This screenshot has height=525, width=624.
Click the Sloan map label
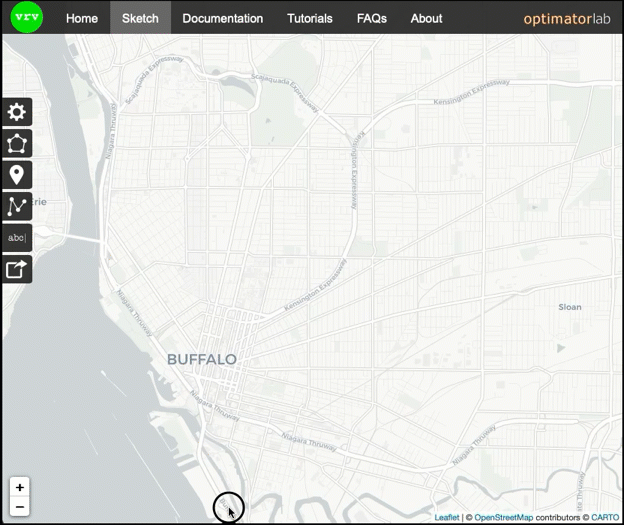[x=569, y=307]
